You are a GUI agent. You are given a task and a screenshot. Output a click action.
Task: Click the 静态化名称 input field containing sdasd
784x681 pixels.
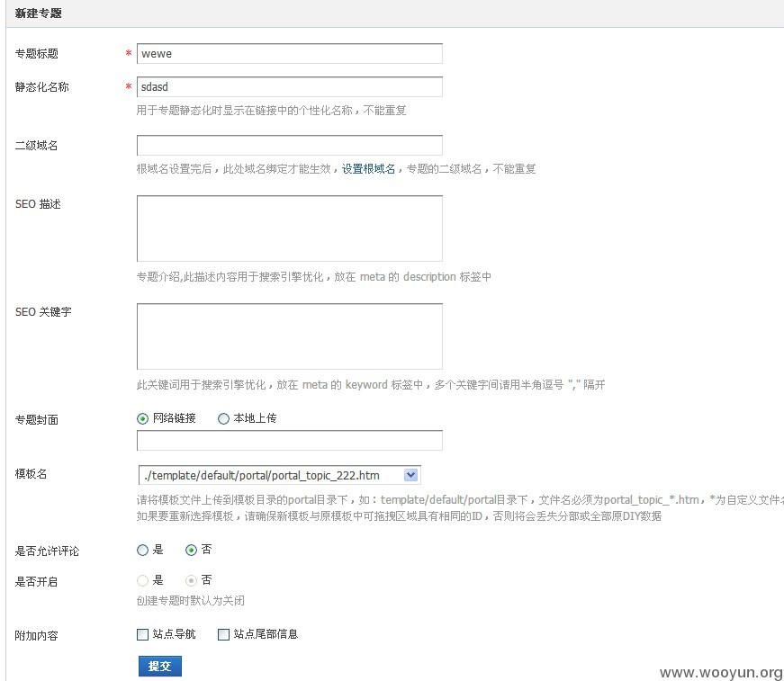pyautogui.click(x=290, y=86)
